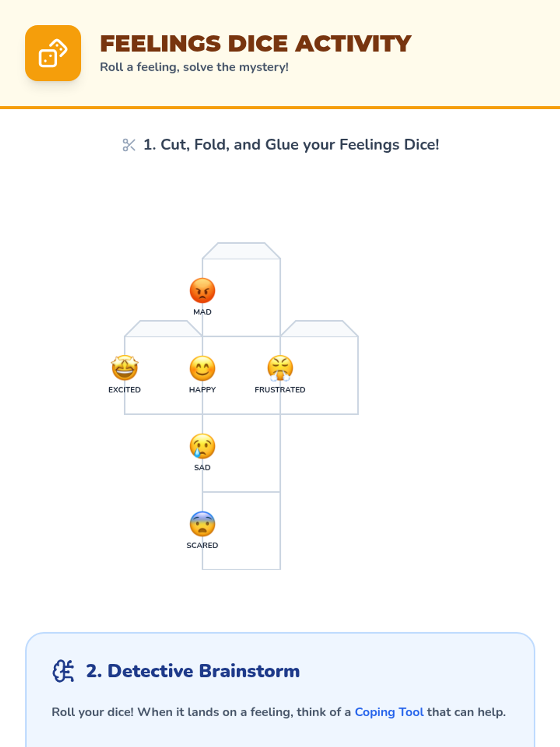Click the SAD label on the dice
This screenshot has height=747, width=560.
202,467
